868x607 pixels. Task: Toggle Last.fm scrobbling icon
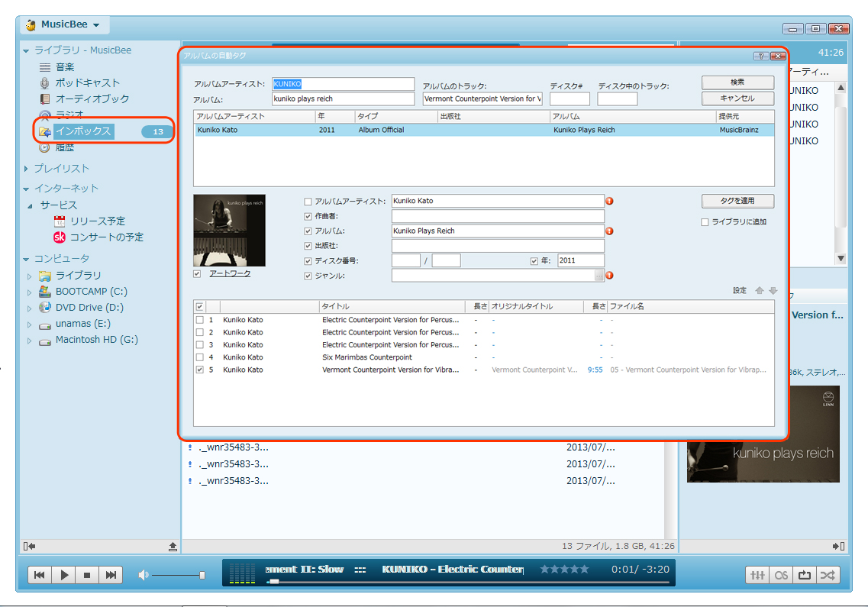[x=780, y=574]
